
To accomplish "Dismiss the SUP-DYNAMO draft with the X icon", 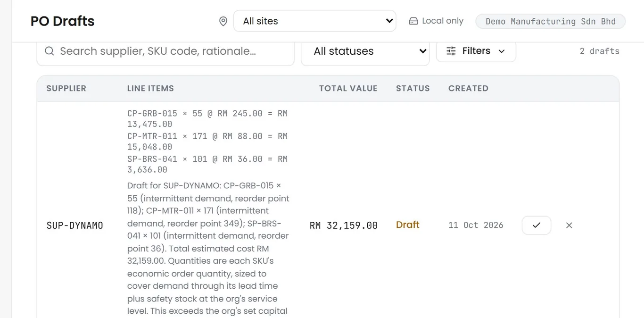I will [x=569, y=225].
